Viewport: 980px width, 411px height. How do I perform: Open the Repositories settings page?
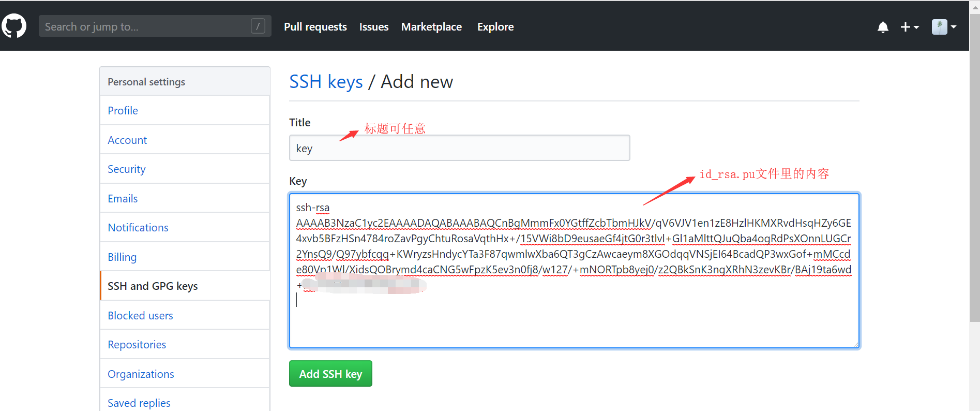tap(185, 344)
